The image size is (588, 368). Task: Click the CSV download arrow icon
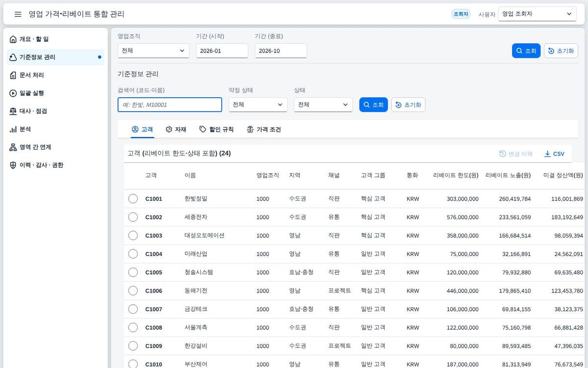pos(547,154)
